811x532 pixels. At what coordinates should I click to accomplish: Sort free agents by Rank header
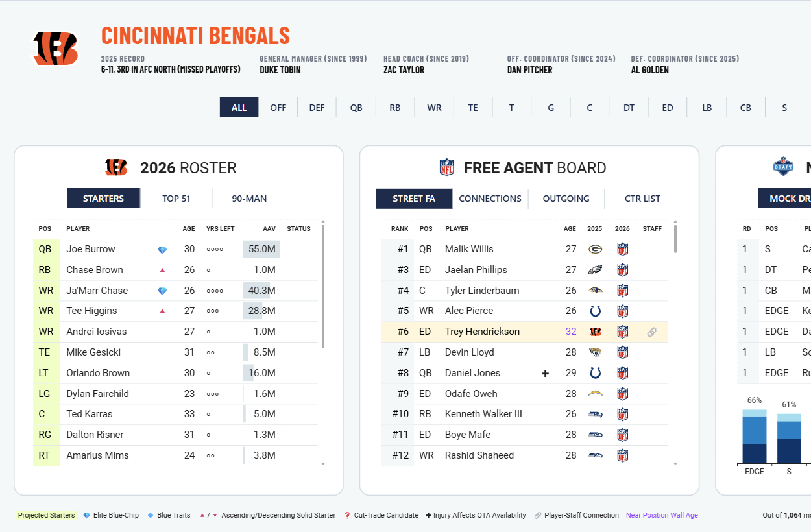(400, 229)
